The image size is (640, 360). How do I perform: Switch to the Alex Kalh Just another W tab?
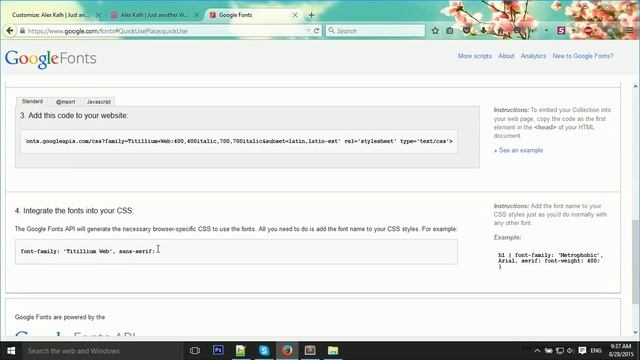click(x=154, y=15)
